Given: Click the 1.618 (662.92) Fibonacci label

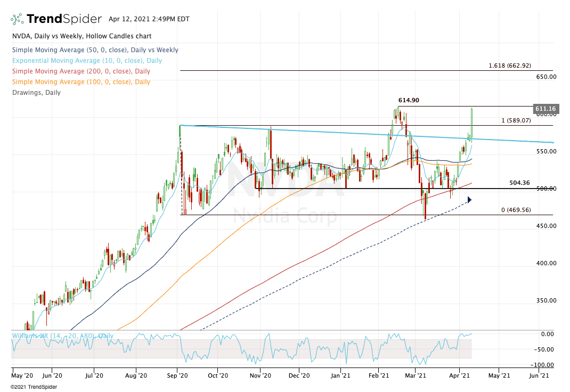Looking at the screenshot, I should [x=510, y=66].
